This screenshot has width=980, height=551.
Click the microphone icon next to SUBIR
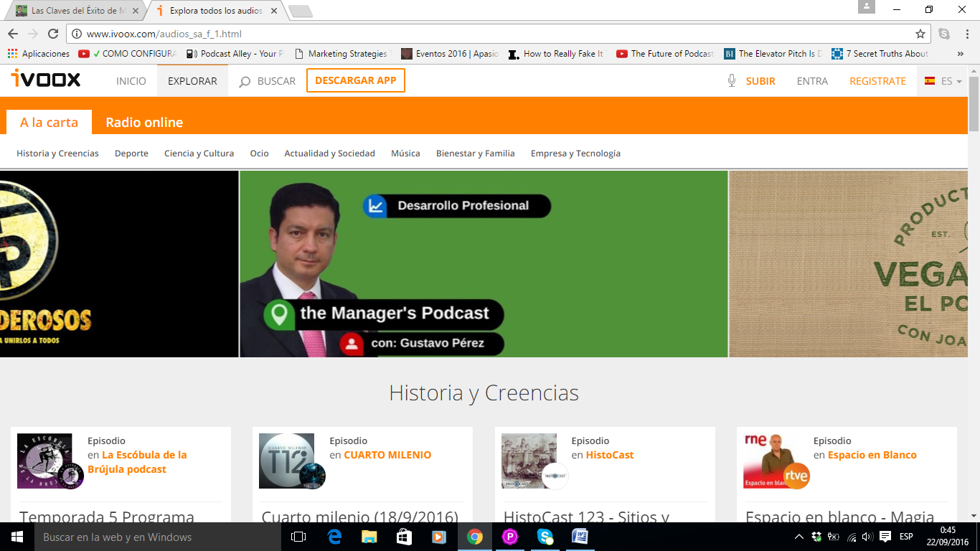pyautogui.click(x=731, y=81)
